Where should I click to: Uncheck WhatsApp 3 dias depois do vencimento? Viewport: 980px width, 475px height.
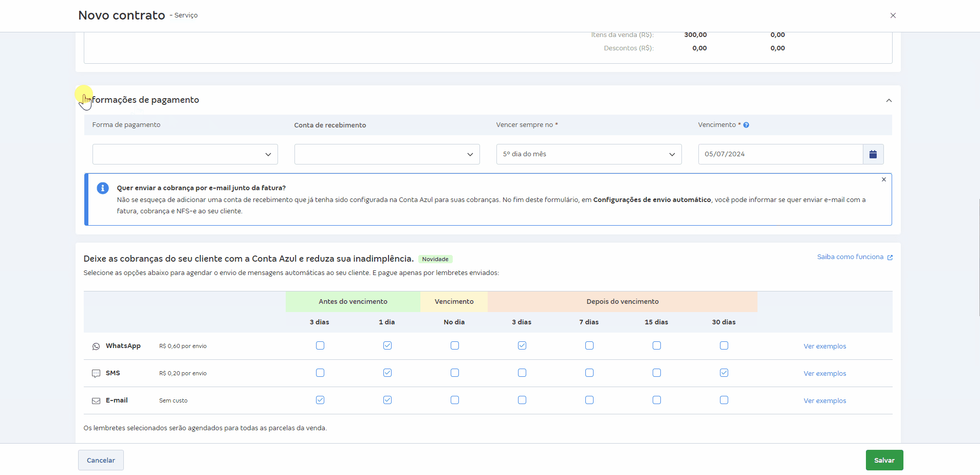click(522, 345)
